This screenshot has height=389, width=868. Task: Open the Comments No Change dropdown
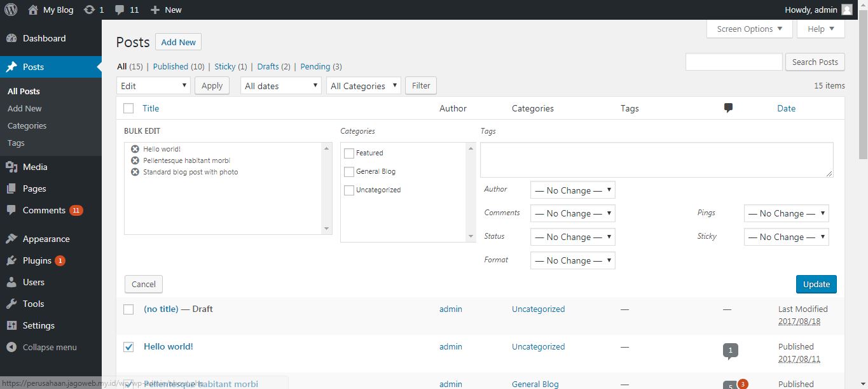[x=573, y=213]
